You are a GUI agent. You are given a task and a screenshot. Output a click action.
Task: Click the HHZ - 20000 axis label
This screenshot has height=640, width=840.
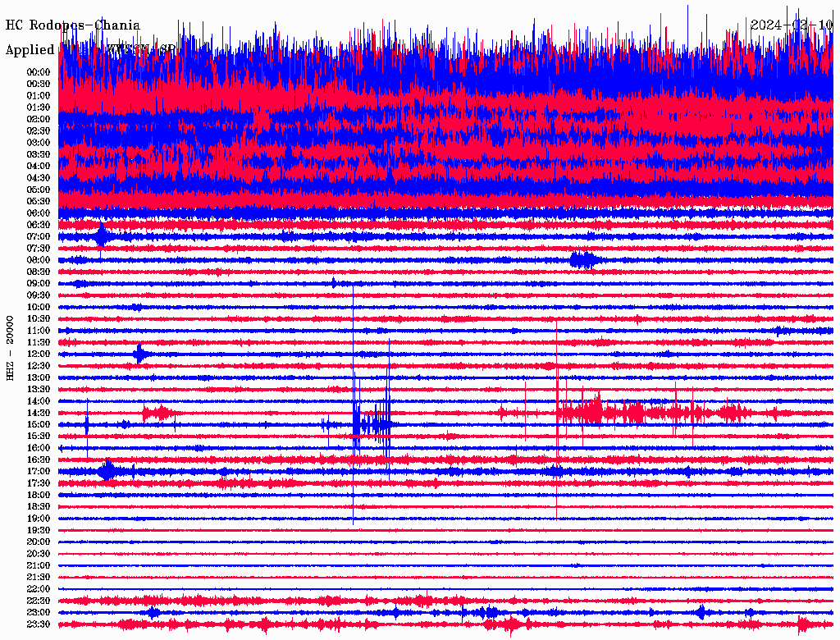click(11, 347)
